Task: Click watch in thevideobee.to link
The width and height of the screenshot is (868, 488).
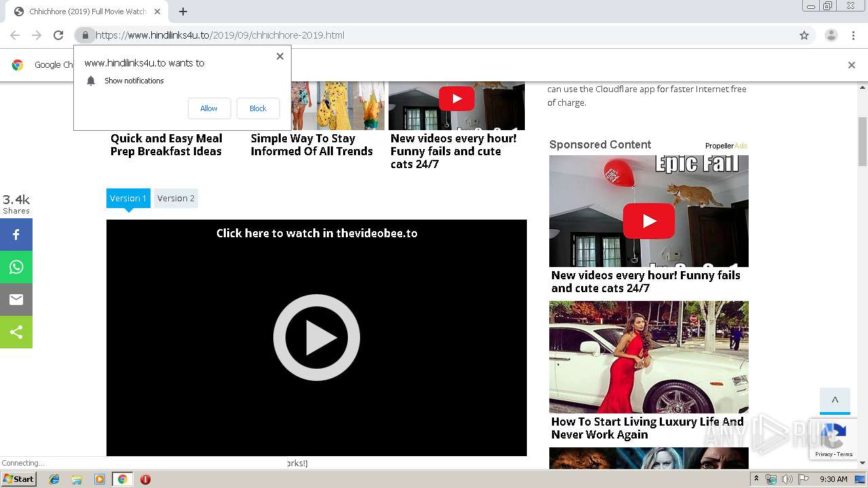Action: tap(317, 233)
